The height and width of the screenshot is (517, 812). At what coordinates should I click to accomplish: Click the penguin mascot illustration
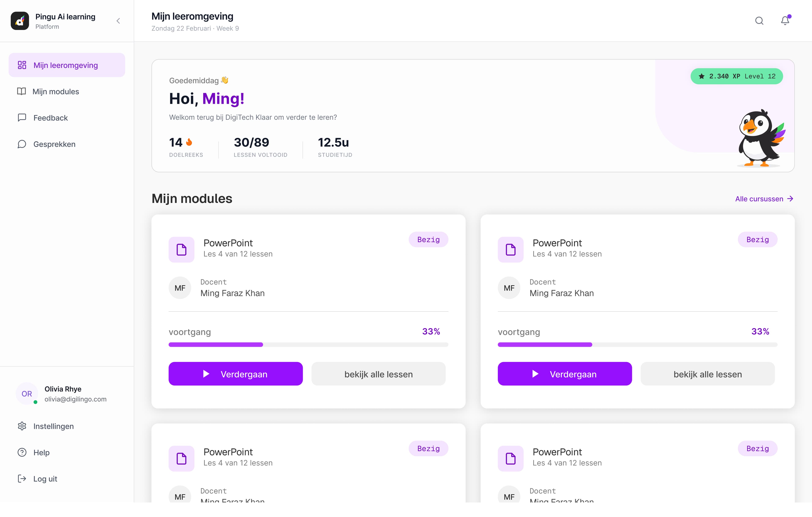pyautogui.click(x=761, y=138)
